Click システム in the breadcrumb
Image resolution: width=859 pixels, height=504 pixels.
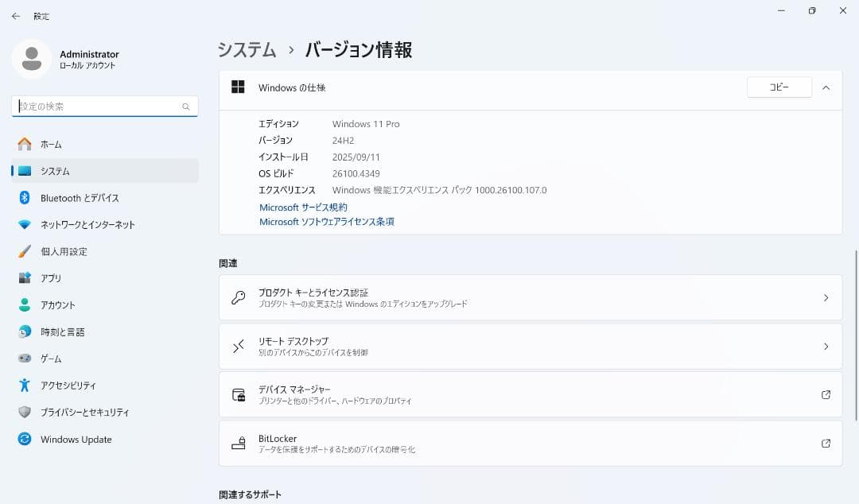(x=247, y=50)
